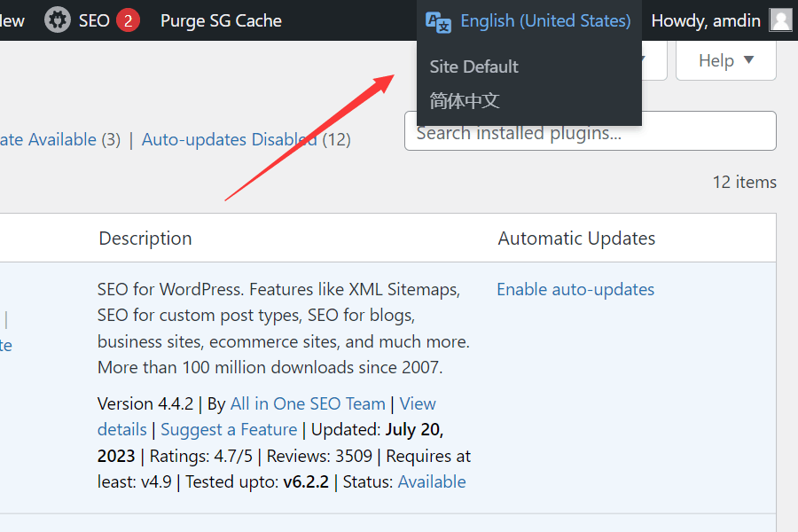Screen dimensions: 798x532
Task: Select Site Default language option
Action: [473, 66]
